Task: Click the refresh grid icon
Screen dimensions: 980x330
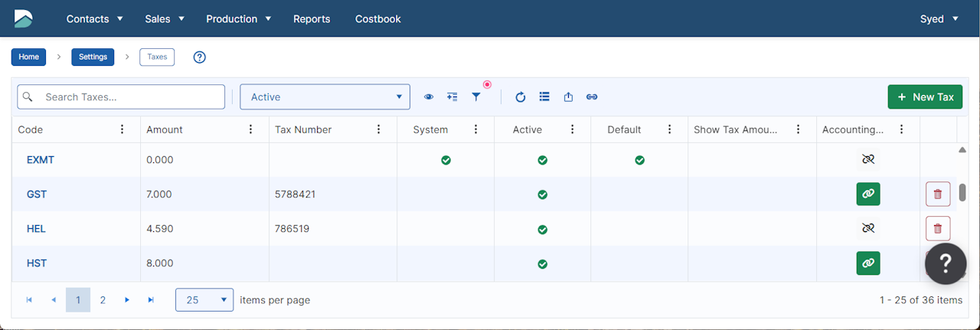Action: point(521,97)
